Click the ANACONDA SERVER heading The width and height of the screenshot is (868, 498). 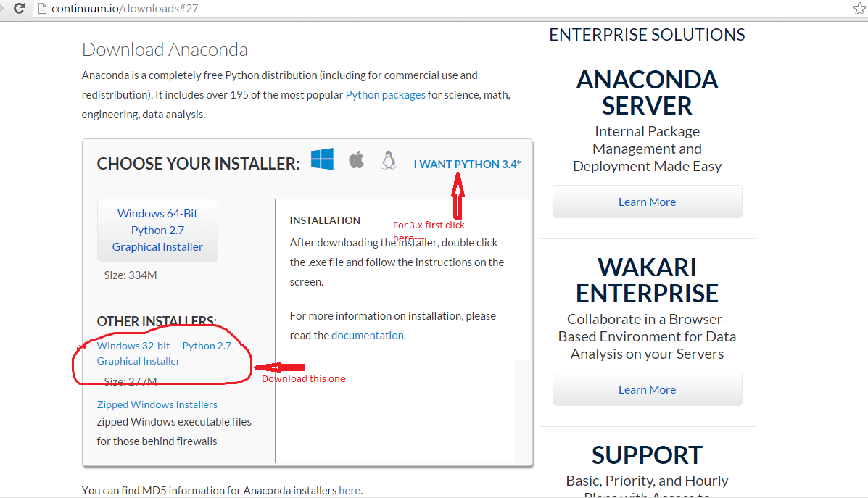pos(647,92)
